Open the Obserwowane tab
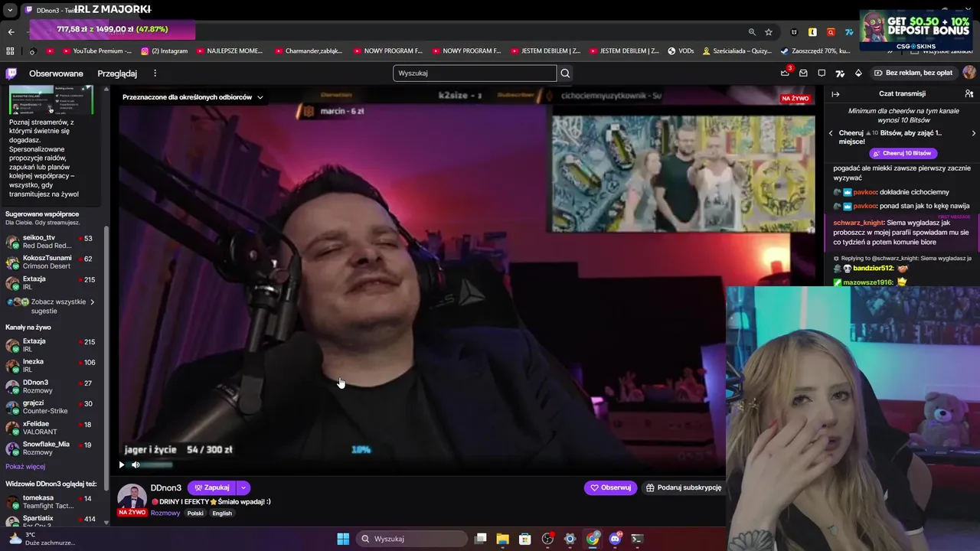This screenshot has height=551, width=980. click(56, 73)
